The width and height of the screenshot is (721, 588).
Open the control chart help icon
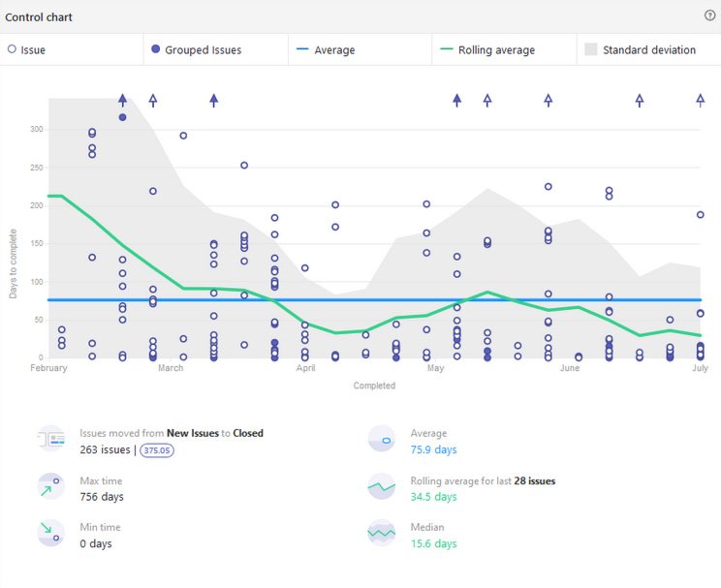click(709, 15)
